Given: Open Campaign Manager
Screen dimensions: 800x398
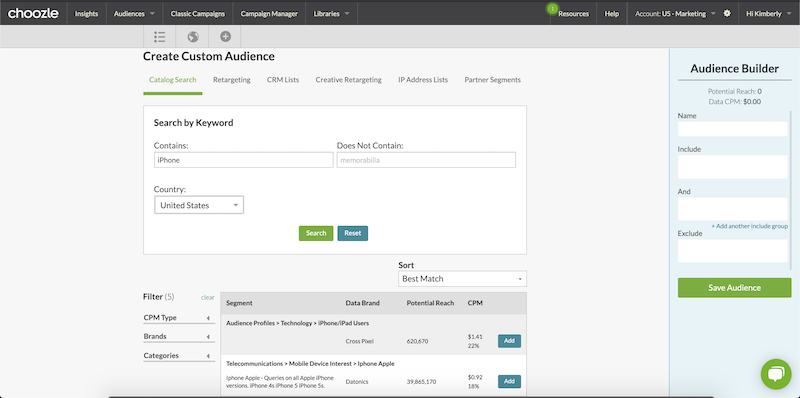Looking at the screenshot, I should pyautogui.click(x=269, y=14).
